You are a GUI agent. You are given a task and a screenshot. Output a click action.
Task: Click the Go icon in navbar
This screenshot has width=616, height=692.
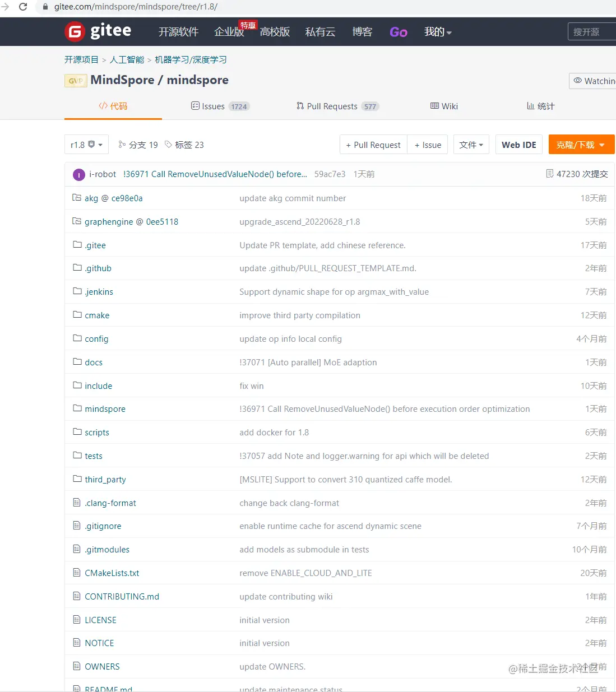pyautogui.click(x=399, y=32)
